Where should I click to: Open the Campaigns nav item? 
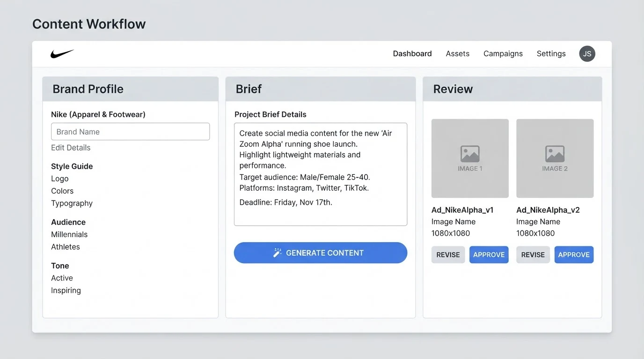(503, 54)
